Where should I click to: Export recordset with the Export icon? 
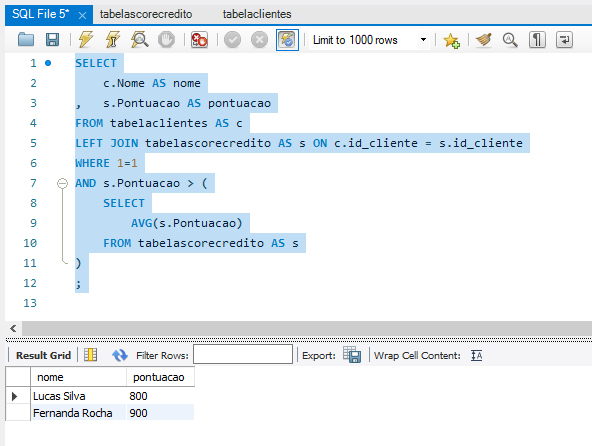[352, 355]
